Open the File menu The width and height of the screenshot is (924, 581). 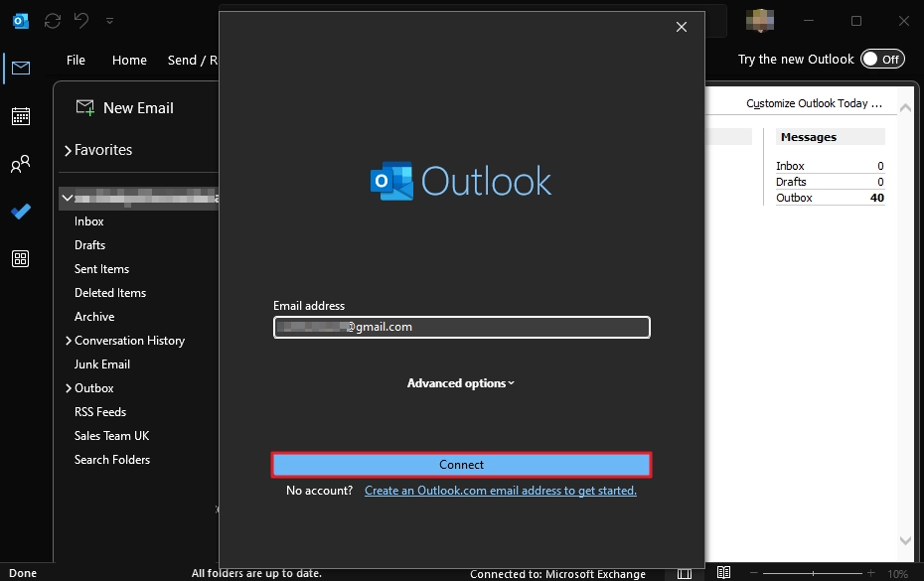76,60
